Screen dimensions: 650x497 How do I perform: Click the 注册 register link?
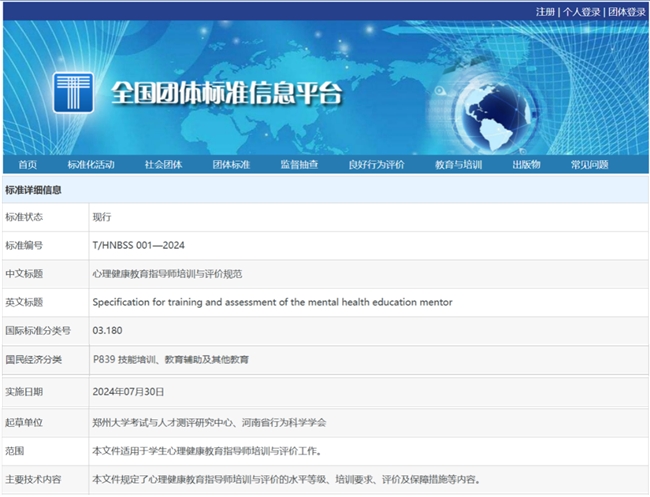545,12
